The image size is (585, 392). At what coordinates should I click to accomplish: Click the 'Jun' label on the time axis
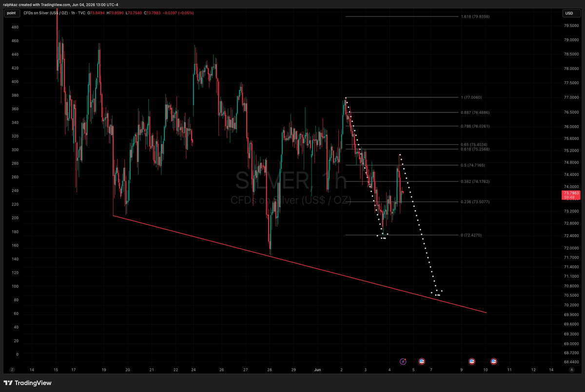point(317,370)
